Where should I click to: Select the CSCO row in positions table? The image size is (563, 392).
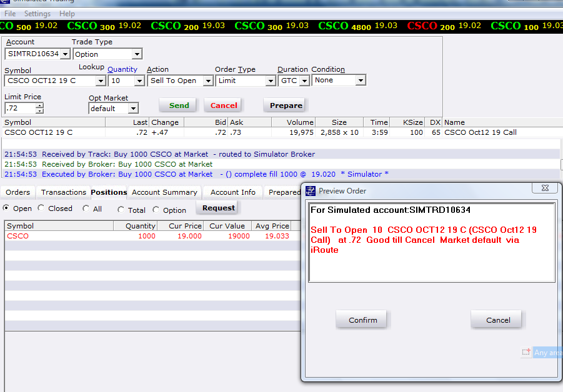pos(152,236)
